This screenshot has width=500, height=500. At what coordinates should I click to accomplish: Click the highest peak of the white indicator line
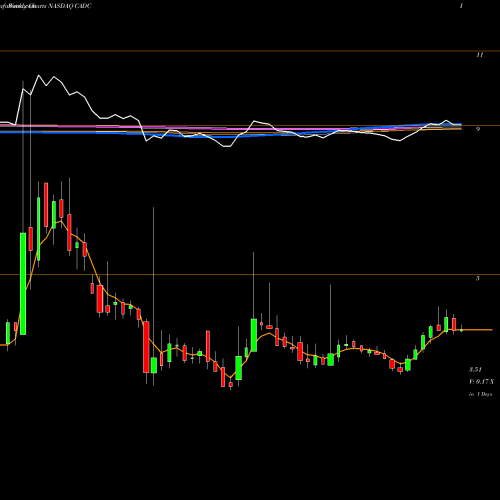coord(39,75)
